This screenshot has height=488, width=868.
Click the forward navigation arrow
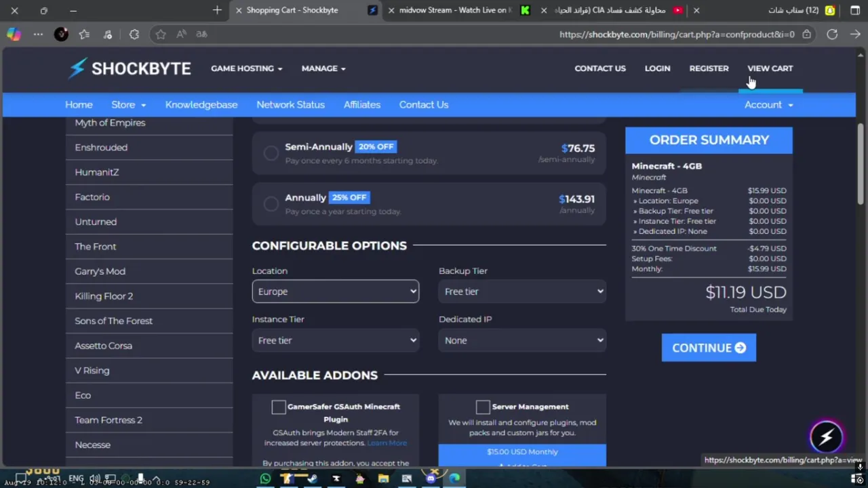tap(855, 34)
